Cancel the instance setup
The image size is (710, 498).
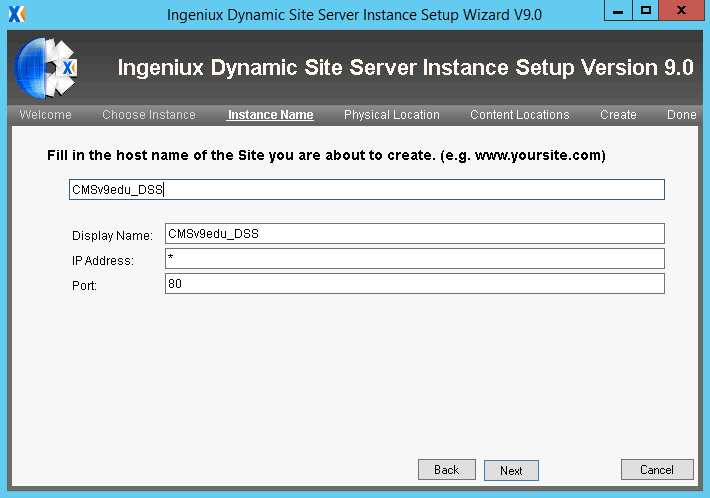tap(657, 469)
